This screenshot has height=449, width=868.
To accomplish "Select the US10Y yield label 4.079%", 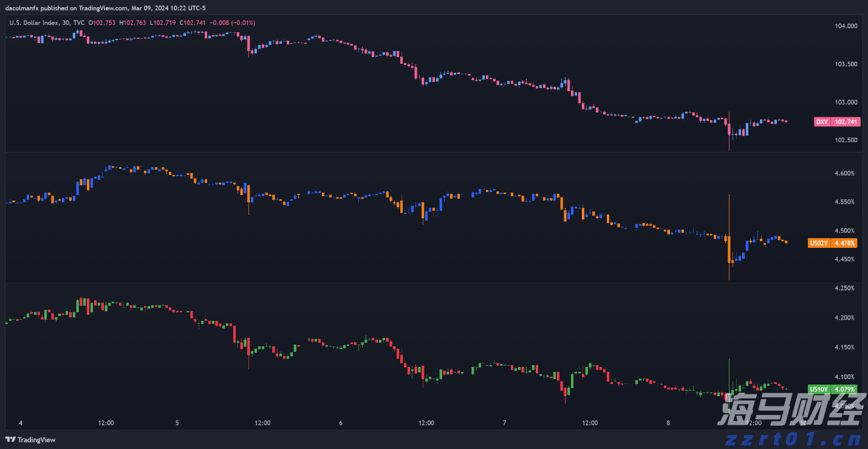I will (844, 389).
